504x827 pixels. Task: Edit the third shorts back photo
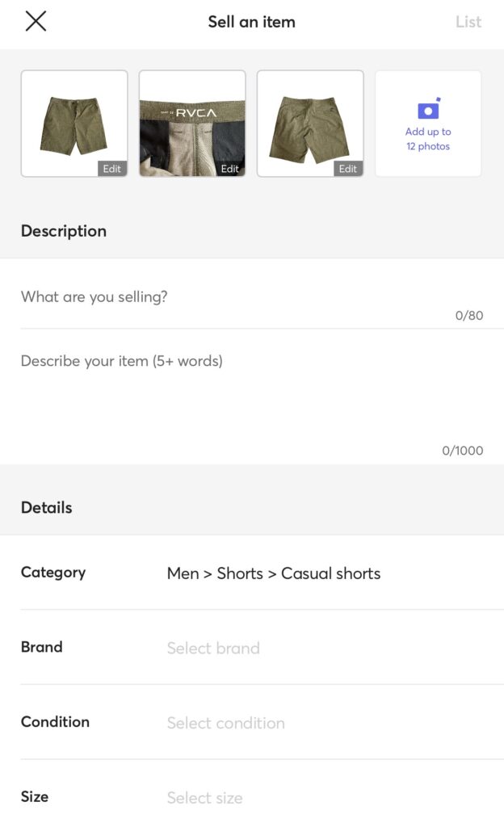[348, 169]
